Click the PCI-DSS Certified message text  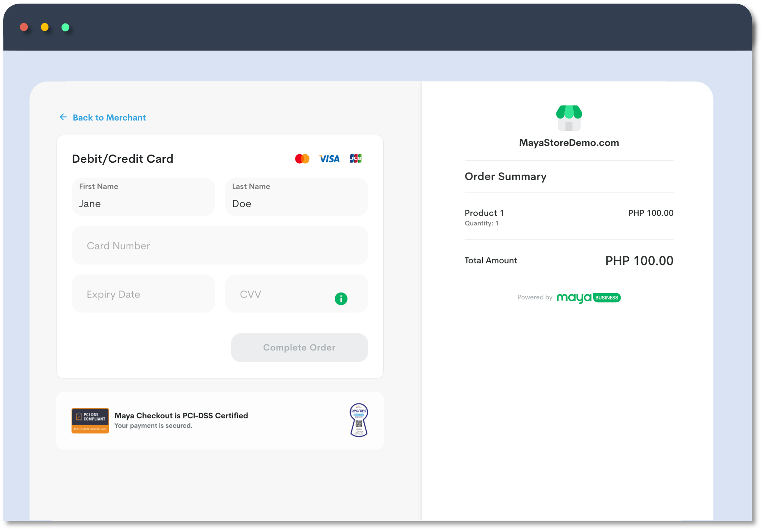pos(181,416)
